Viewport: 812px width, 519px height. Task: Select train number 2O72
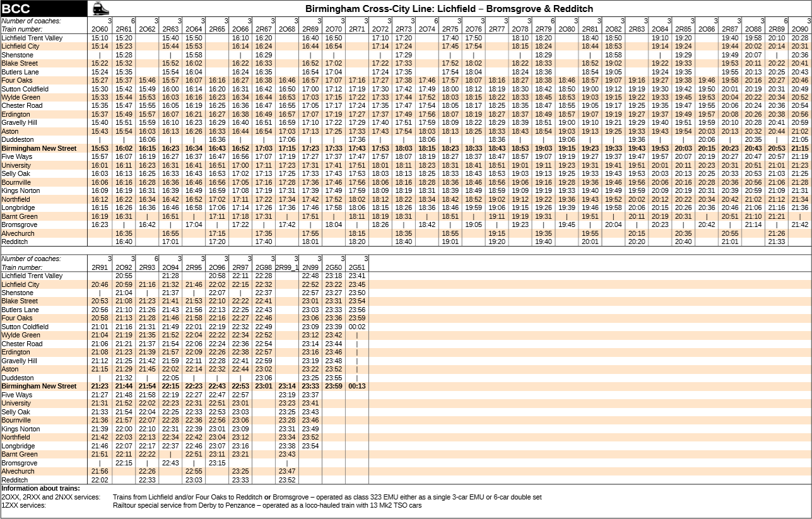[x=380, y=30]
